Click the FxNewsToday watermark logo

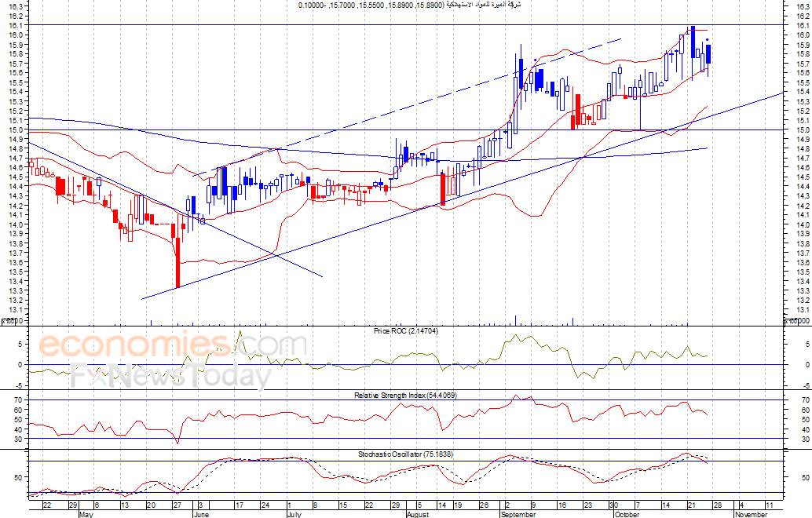(171, 374)
